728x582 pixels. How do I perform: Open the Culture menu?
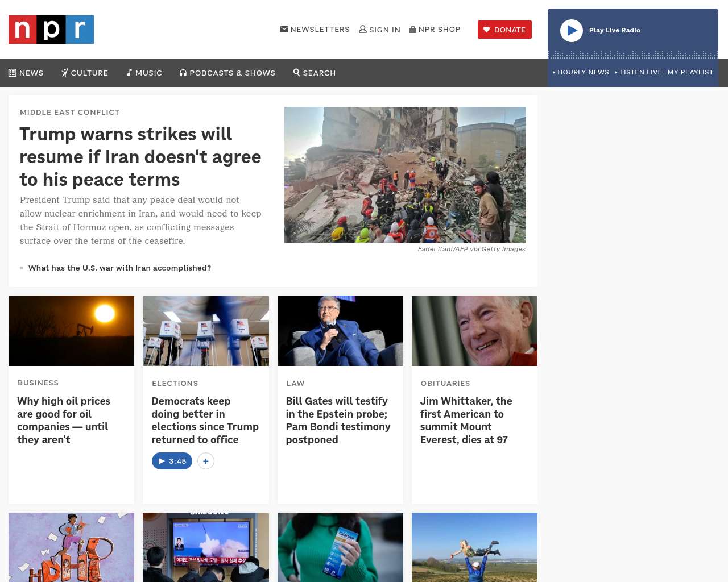[x=85, y=73]
